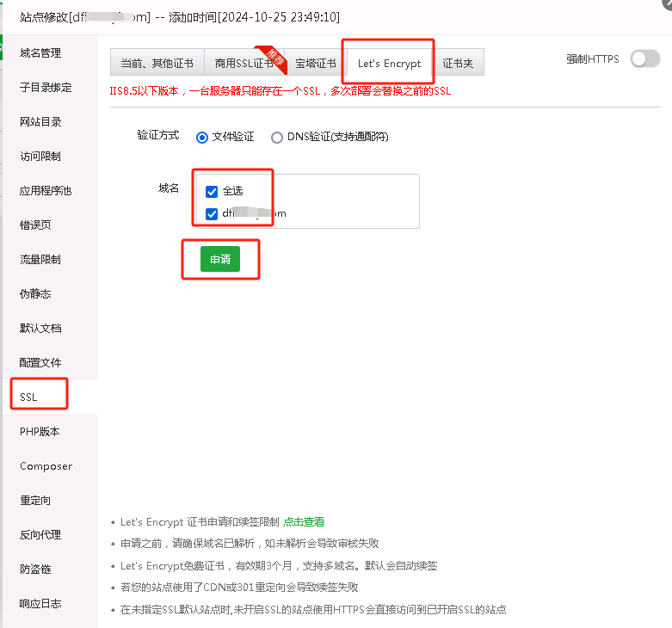Viewport: 672px width, 628px height.
Task: Open the 证书夹 tab
Action: pos(459,63)
